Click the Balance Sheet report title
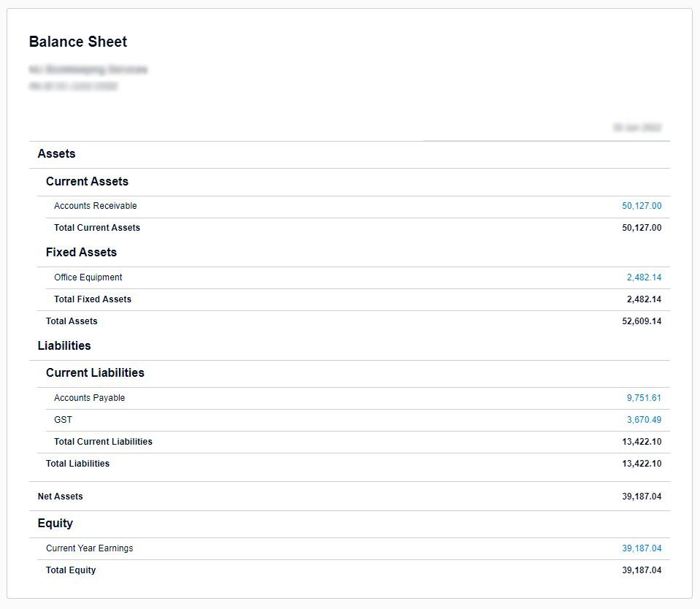Image resolution: width=700 pixels, height=609 pixels. (78, 42)
